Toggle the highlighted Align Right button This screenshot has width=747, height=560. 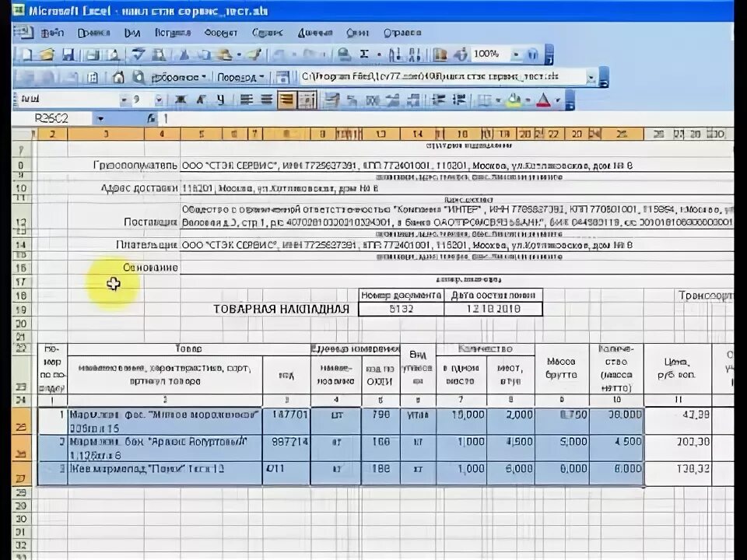click(286, 100)
